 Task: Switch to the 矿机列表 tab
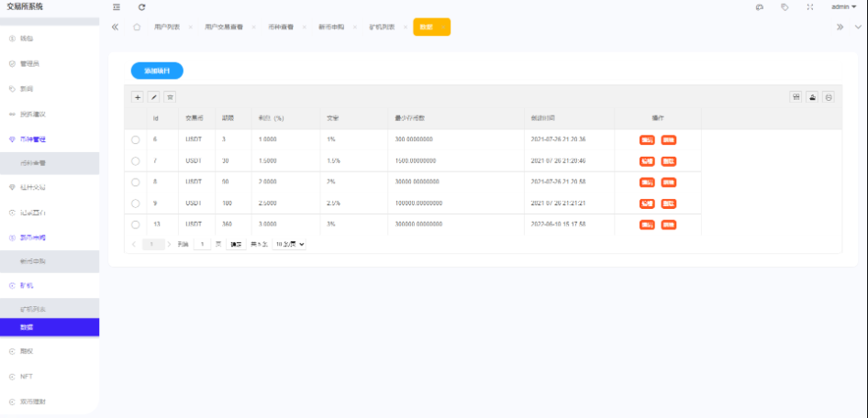382,27
